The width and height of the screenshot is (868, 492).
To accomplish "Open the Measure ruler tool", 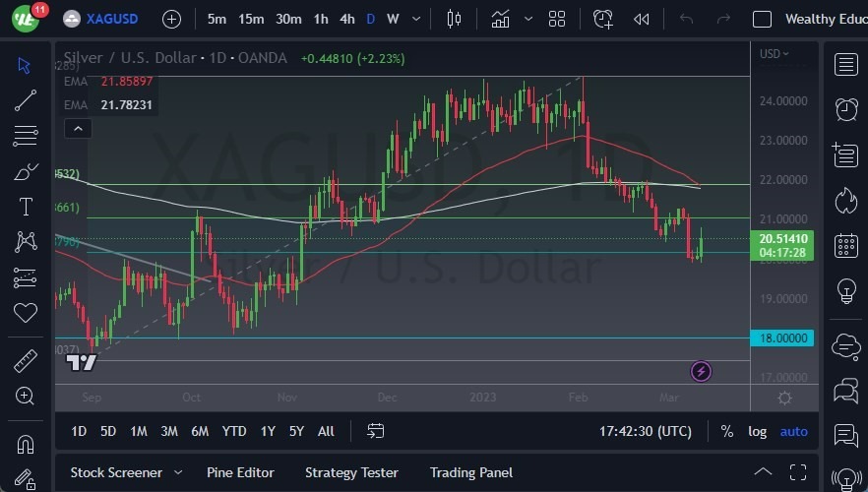I will pyautogui.click(x=26, y=360).
